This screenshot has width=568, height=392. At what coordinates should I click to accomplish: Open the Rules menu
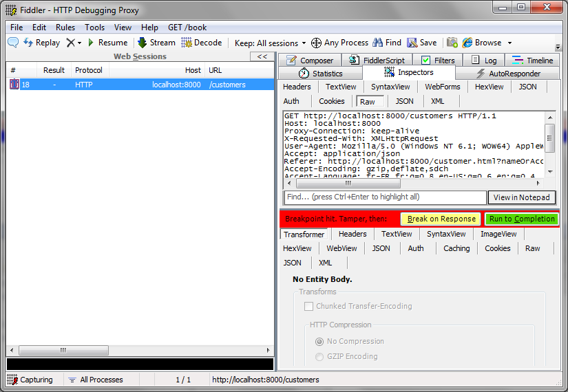(65, 27)
